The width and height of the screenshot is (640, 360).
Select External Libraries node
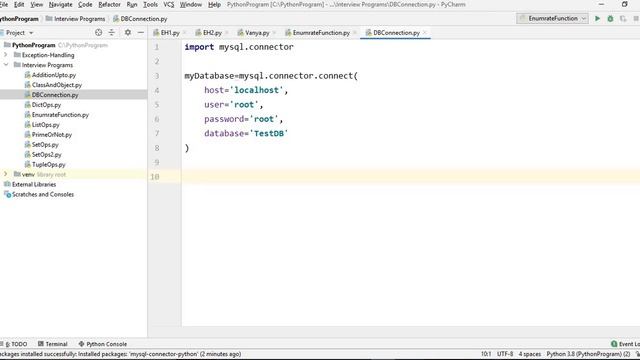pyautogui.click(x=34, y=184)
